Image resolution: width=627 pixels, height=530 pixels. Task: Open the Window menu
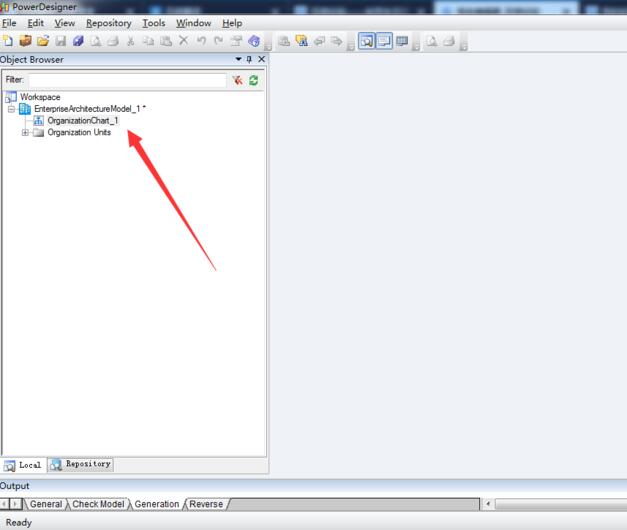coord(194,23)
